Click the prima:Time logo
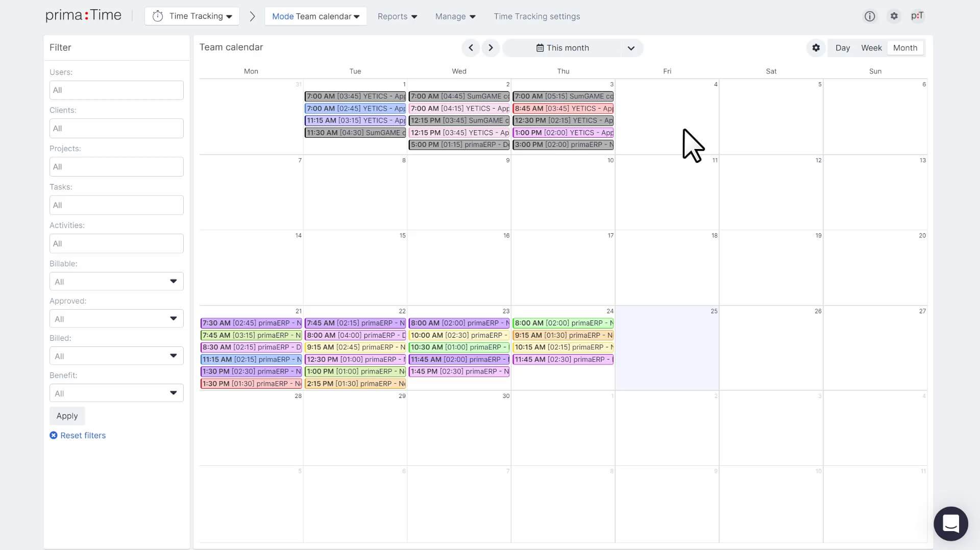The height and width of the screenshot is (550, 980). 84,16
